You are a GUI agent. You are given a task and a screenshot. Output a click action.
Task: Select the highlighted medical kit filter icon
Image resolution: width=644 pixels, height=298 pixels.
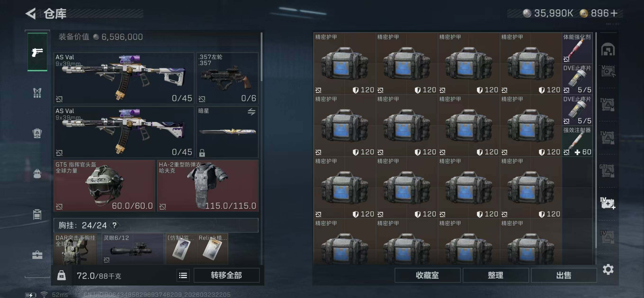pyautogui.click(x=608, y=203)
